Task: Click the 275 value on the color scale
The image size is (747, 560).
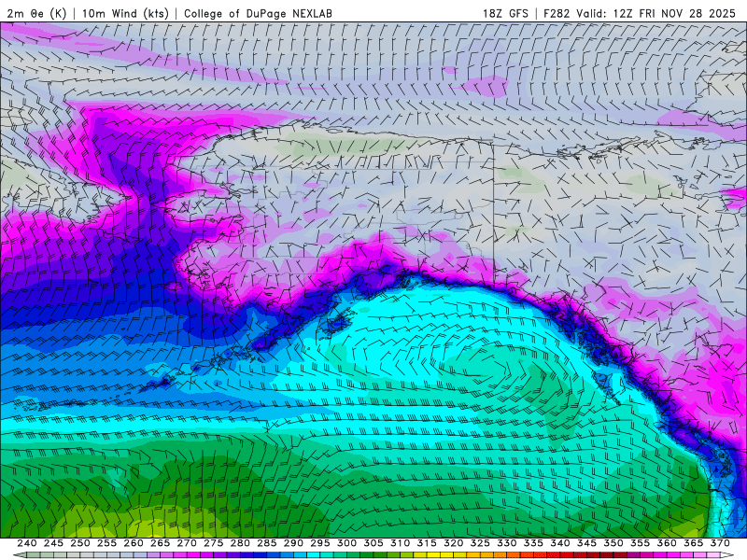Action: pos(214,543)
